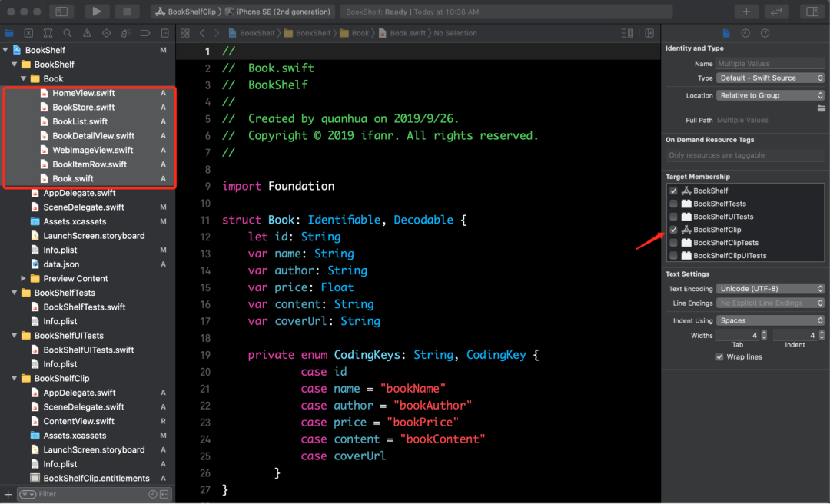
Task: Enable BookShelfTests target membership checkbox
Action: coord(673,204)
